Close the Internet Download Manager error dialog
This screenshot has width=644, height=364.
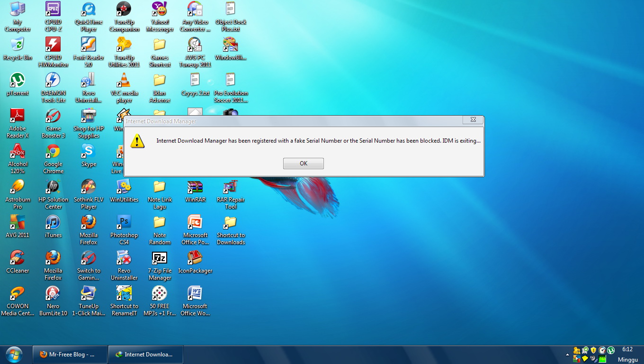(473, 120)
